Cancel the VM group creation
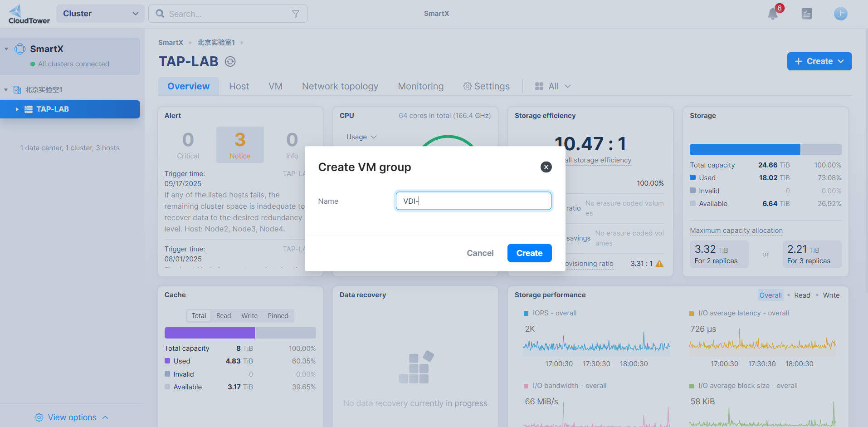The image size is (868, 427). tap(480, 253)
